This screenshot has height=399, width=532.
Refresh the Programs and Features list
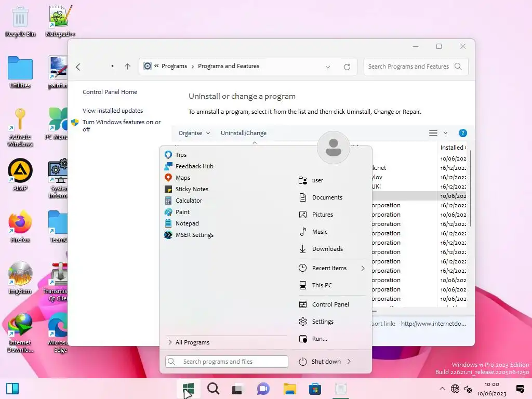coord(347,67)
